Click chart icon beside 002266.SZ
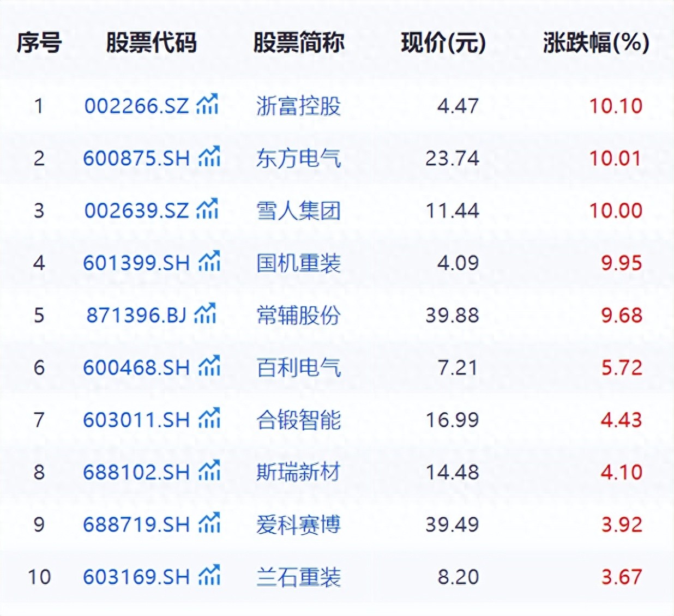 pos(207,105)
